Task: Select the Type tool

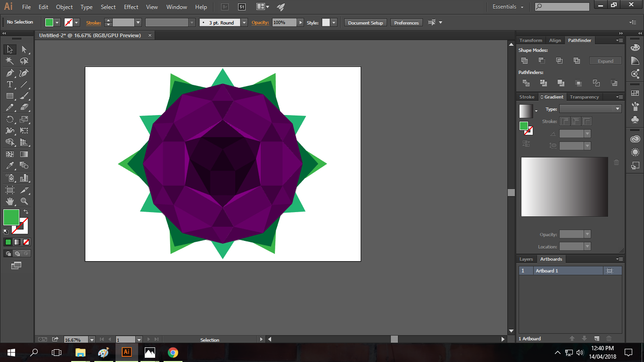Action: (x=9, y=84)
